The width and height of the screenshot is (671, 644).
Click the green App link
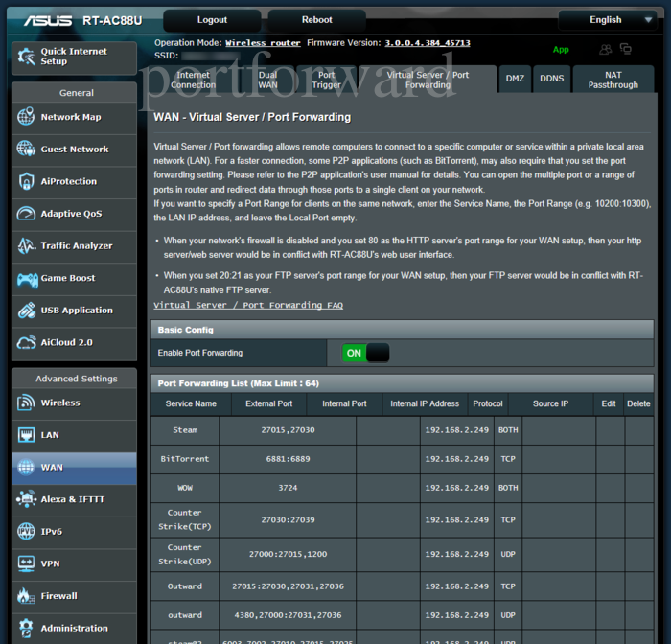[x=561, y=50]
